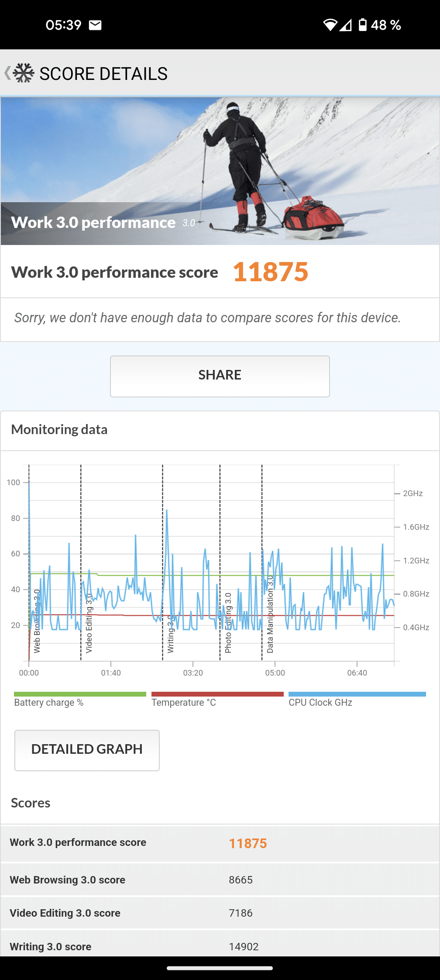This screenshot has height=980, width=440.
Task: Open the DETAILED GRAPH button
Action: pyautogui.click(x=87, y=750)
